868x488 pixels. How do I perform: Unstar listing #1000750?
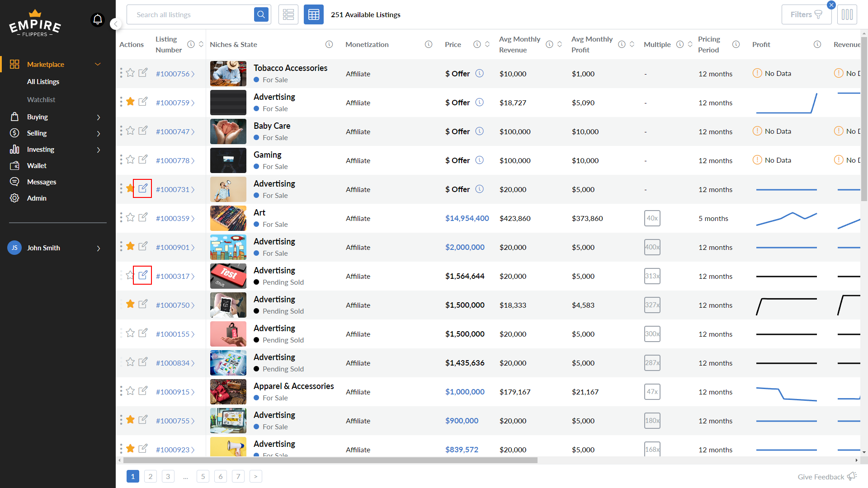tap(131, 304)
